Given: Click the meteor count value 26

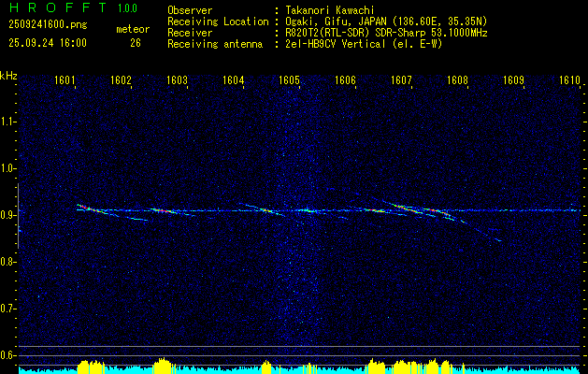Looking at the screenshot, I should coord(136,43).
